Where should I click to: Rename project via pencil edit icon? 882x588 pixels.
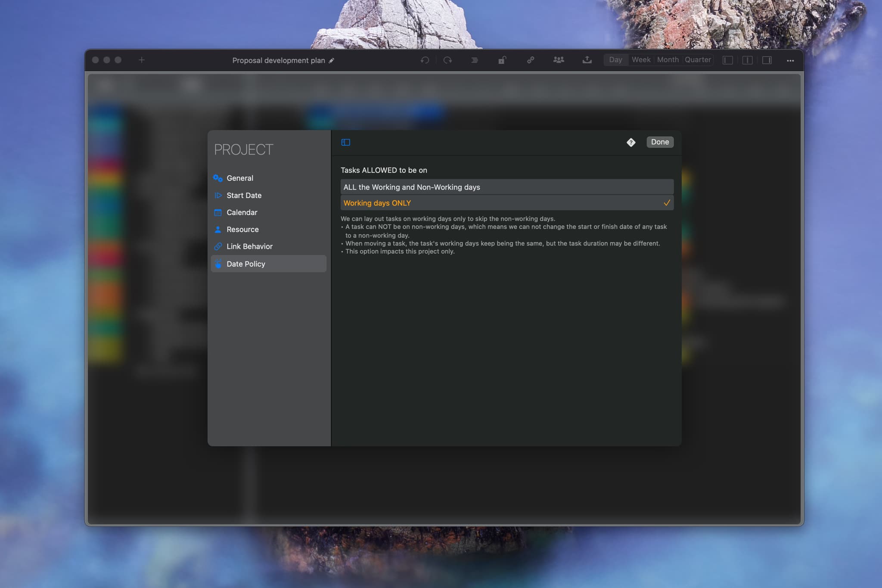point(331,61)
